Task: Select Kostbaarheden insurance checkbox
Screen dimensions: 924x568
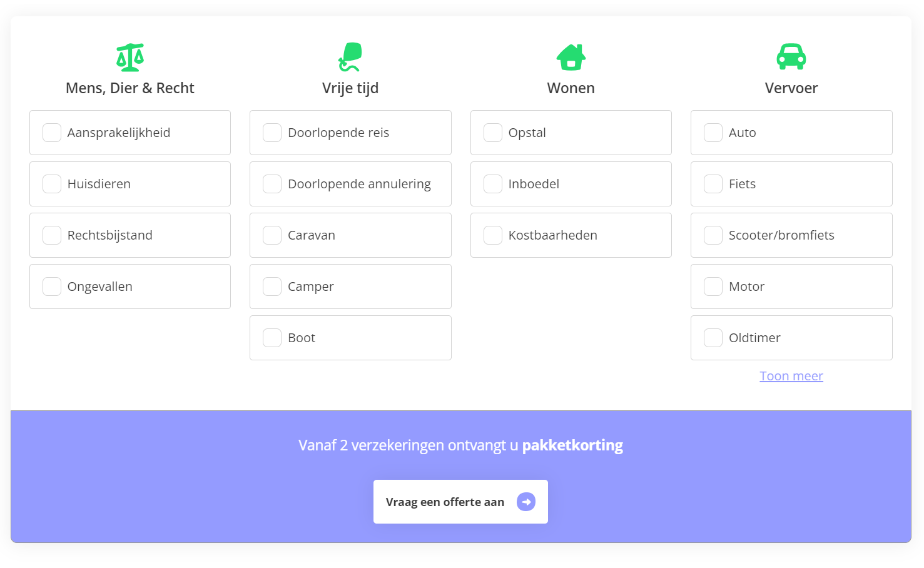Action: coord(493,235)
